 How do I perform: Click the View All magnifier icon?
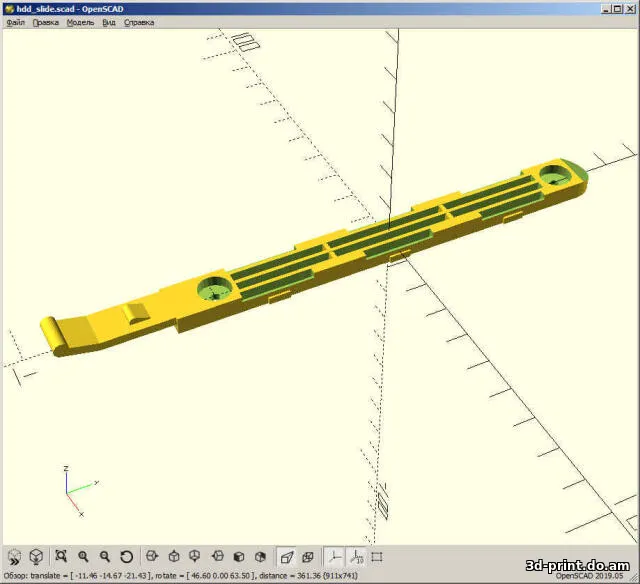[x=61, y=556]
